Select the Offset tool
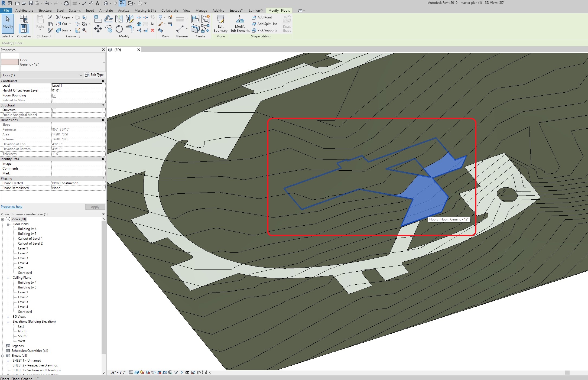Viewport: 588px width, 380px height. [108, 19]
